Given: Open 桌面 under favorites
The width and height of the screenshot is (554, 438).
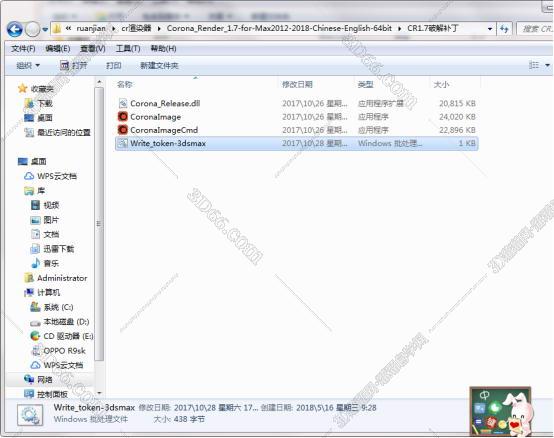Looking at the screenshot, I should [x=38, y=118].
